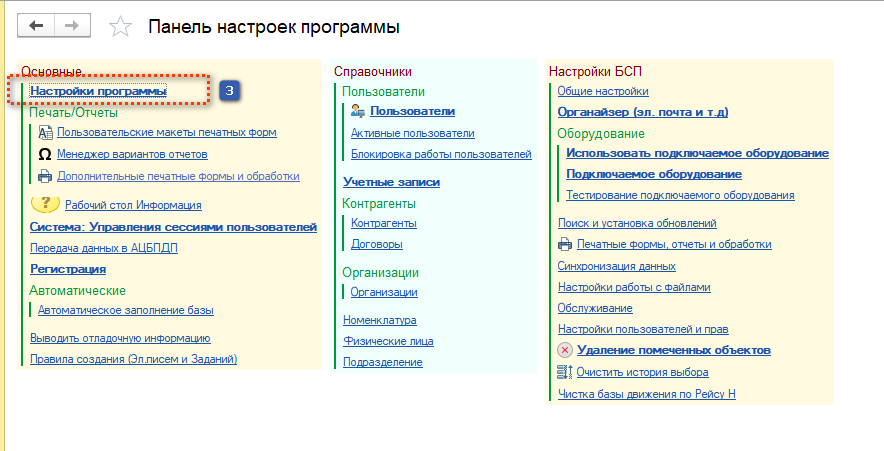Click list icon beside Очистить история выбора
The height and width of the screenshot is (451, 884).
click(x=565, y=372)
